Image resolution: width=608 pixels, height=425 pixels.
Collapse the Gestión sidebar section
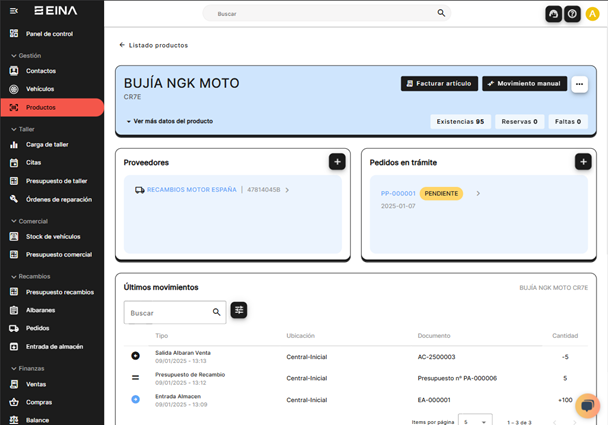pos(14,56)
